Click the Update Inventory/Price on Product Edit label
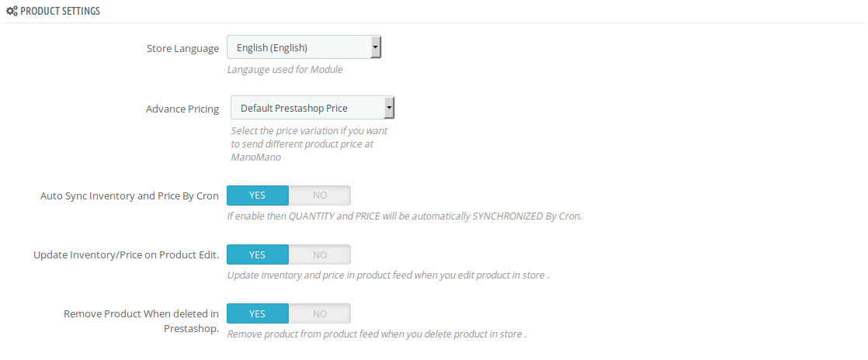868x360 pixels. [126, 254]
